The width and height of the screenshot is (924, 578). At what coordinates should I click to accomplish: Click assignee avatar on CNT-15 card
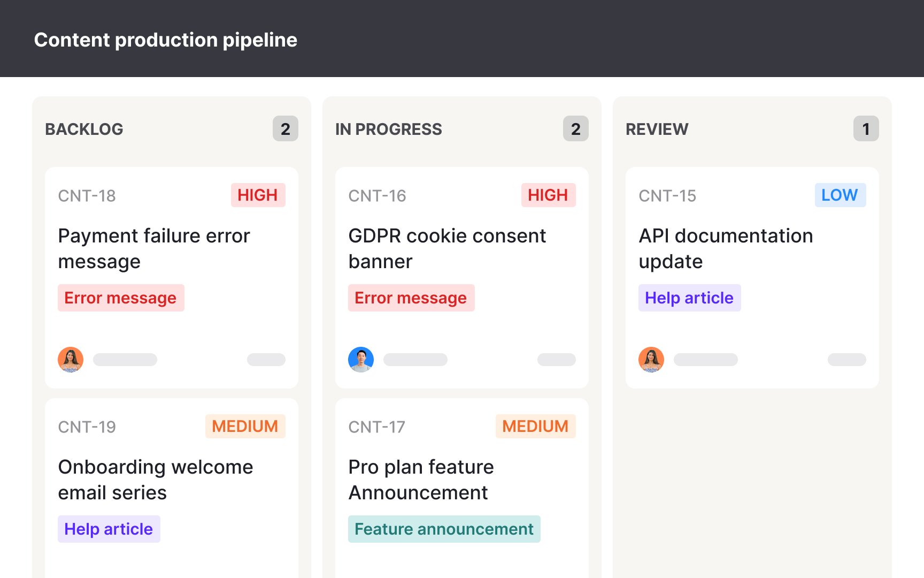tap(651, 360)
